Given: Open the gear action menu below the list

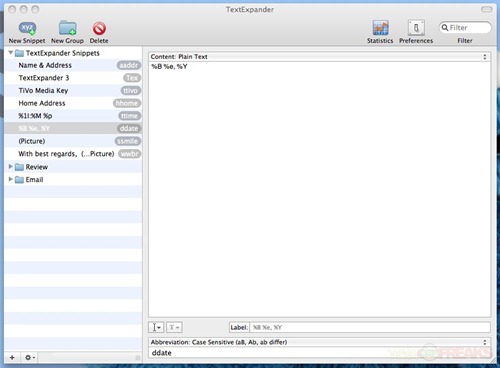Looking at the screenshot, I should pyautogui.click(x=29, y=357).
